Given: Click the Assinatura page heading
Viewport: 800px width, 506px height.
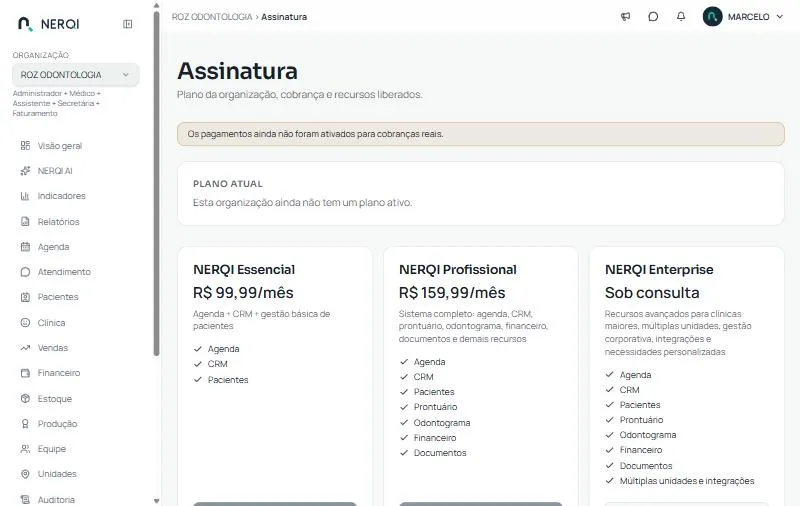Looking at the screenshot, I should [237, 71].
